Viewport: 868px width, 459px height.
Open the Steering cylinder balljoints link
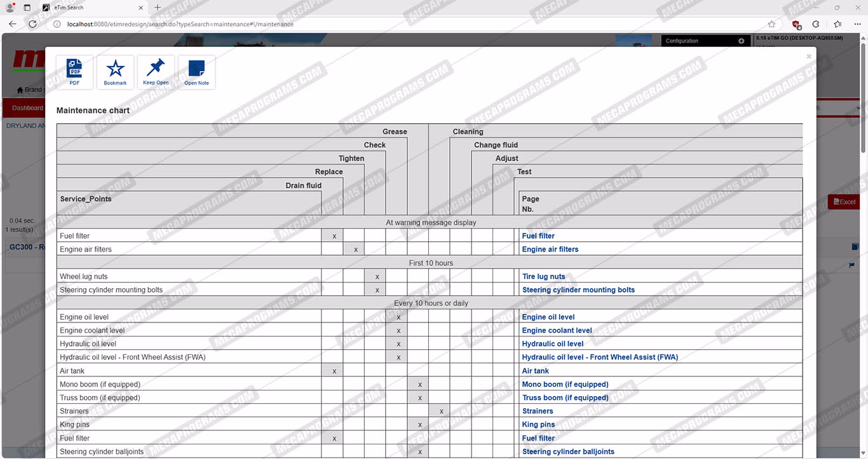[568, 452]
